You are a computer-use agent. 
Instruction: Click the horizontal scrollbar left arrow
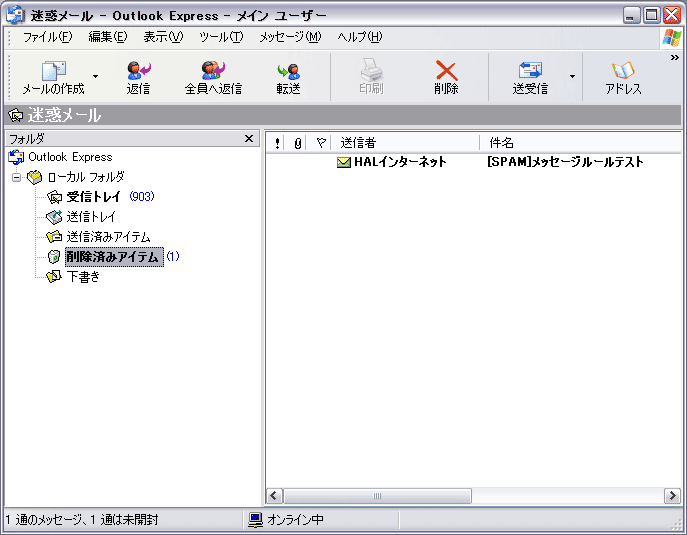(x=274, y=496)
